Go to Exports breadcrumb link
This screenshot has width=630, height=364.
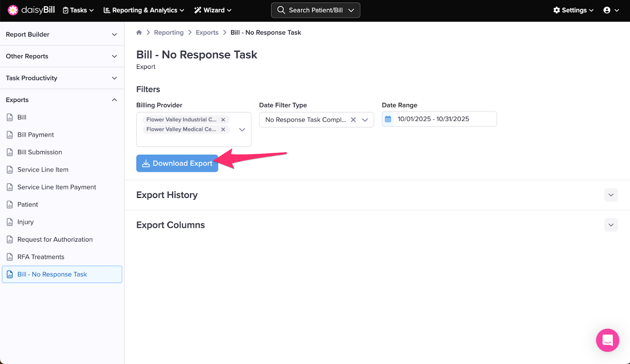(207, 33)
